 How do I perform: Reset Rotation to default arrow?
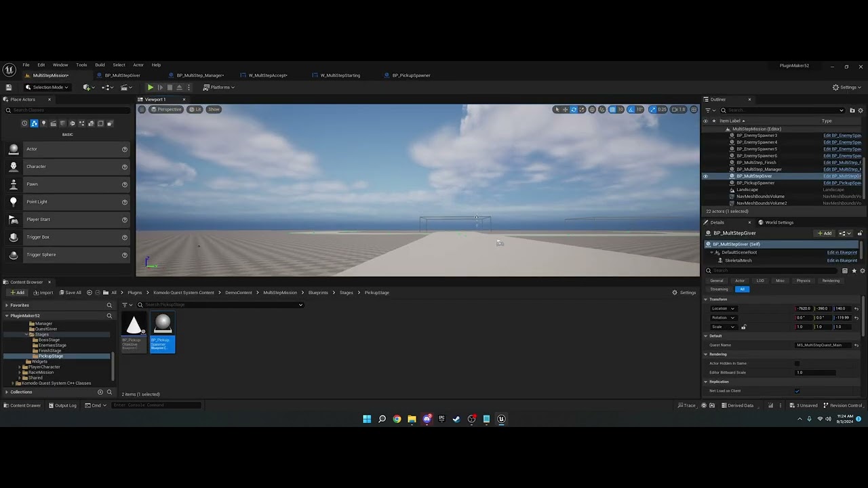(856, 317)
